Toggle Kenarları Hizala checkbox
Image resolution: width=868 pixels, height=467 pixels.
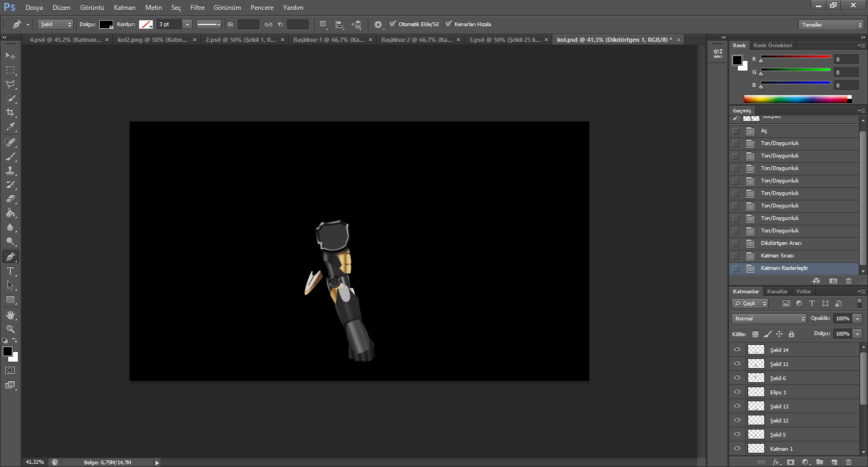click(x=449, y=24)
